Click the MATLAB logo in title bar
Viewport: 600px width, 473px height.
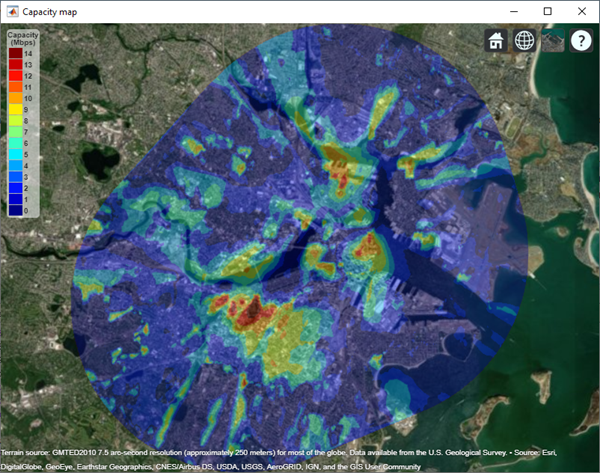click(12, 11)
